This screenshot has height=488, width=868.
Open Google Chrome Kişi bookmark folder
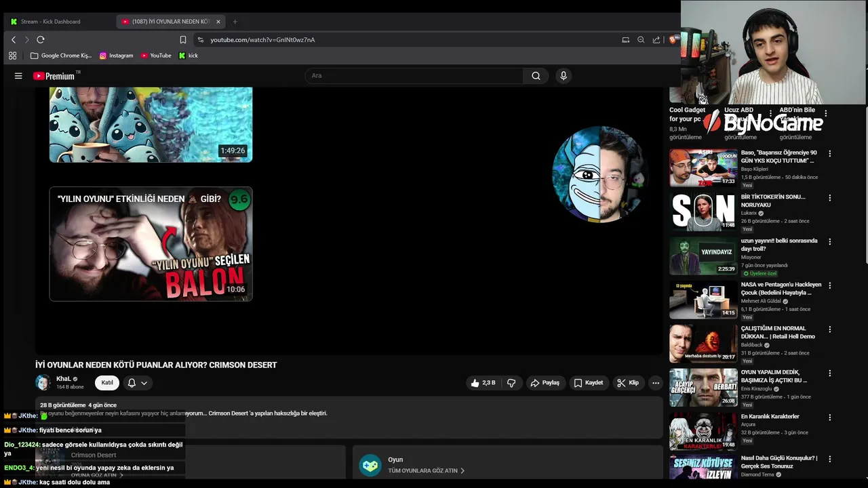pos(61,56)
